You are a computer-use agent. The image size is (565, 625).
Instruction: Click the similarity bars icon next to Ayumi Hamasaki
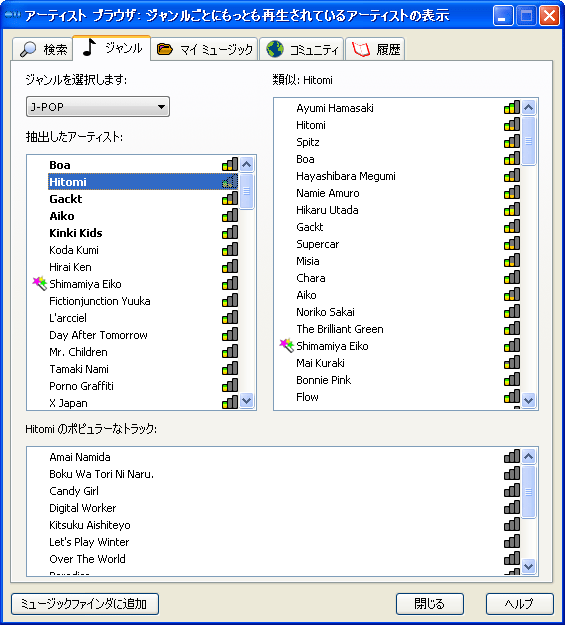point(512,108)
